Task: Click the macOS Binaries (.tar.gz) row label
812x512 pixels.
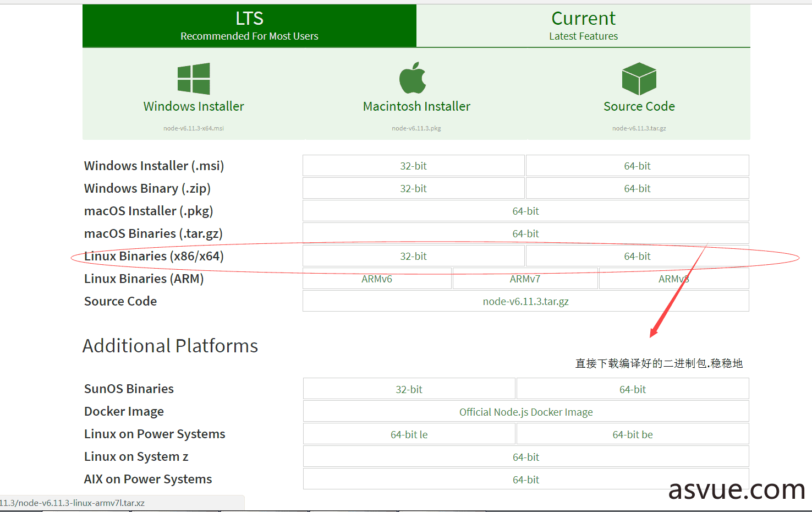Action: click(x=153, y=233)
